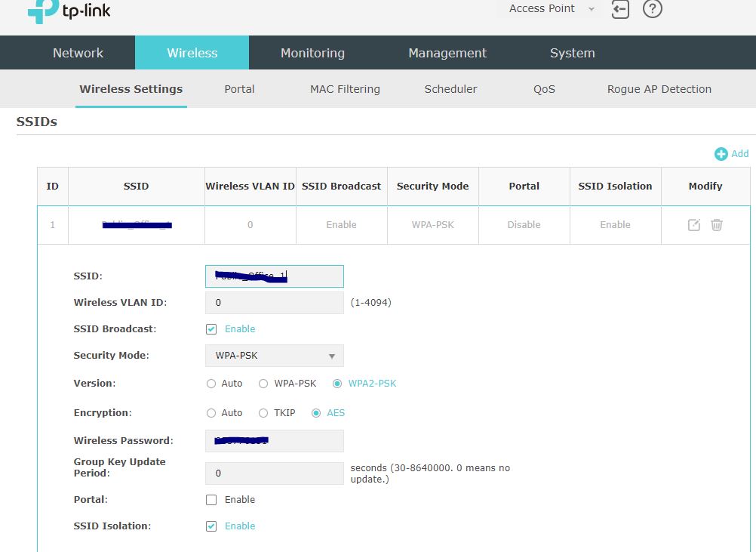Click the Wireless VLAN ID column header
Viewport: 756px width, 552px height.
click(250, 187)
